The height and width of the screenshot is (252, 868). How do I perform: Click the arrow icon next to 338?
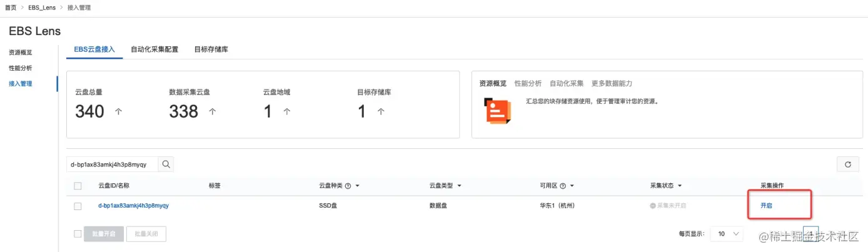212,111
